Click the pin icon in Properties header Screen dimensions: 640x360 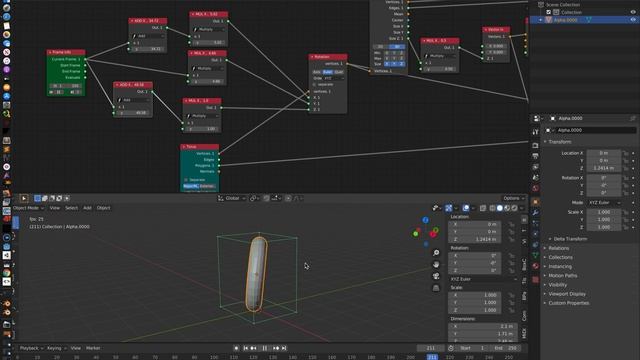632,118
